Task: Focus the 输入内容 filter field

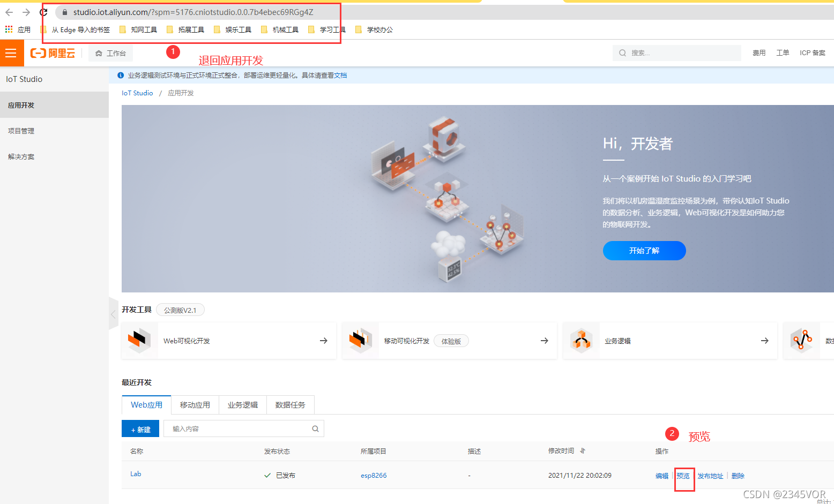Action: (x=244, y=429)
